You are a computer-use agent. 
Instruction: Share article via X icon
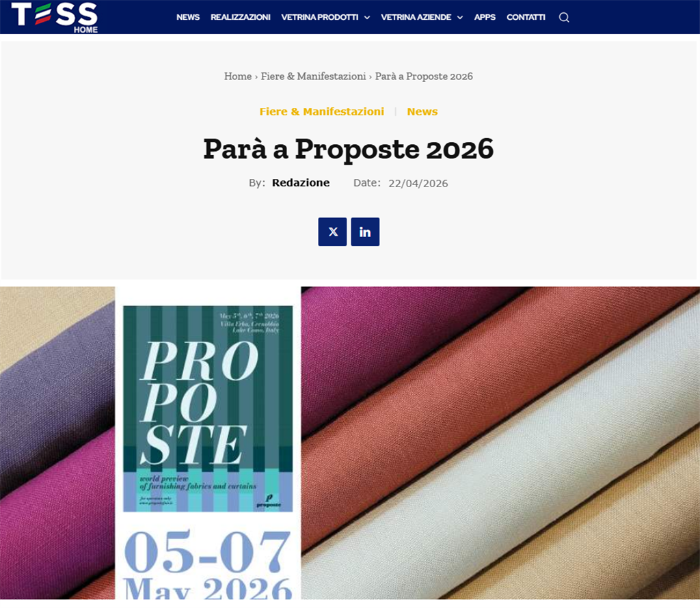tap(332, 232)
